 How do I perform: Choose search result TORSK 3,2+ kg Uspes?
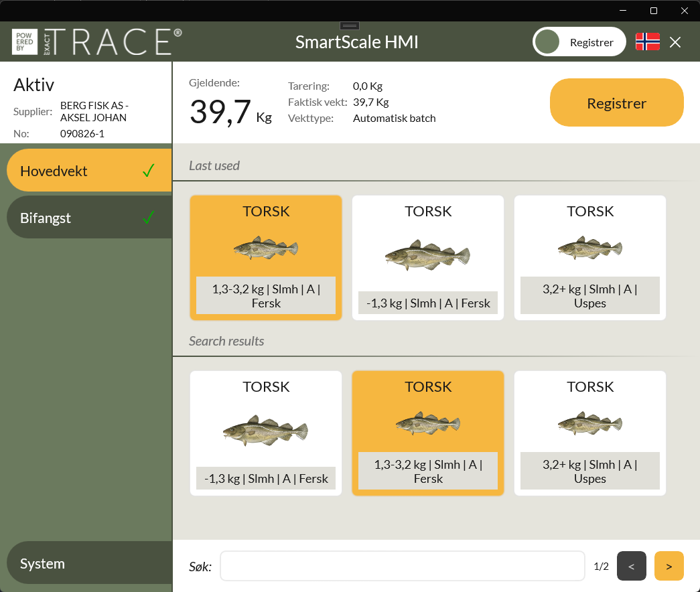[590, 433]
